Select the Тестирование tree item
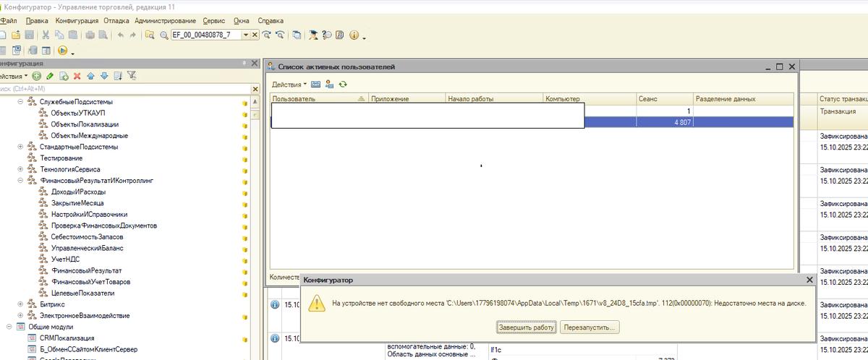Screen dimensions: 868x360 (x=61, y=158)
